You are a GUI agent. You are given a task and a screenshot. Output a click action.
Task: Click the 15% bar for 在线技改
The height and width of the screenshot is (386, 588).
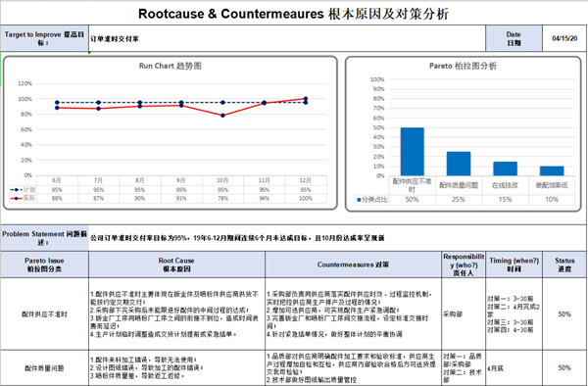505,169
